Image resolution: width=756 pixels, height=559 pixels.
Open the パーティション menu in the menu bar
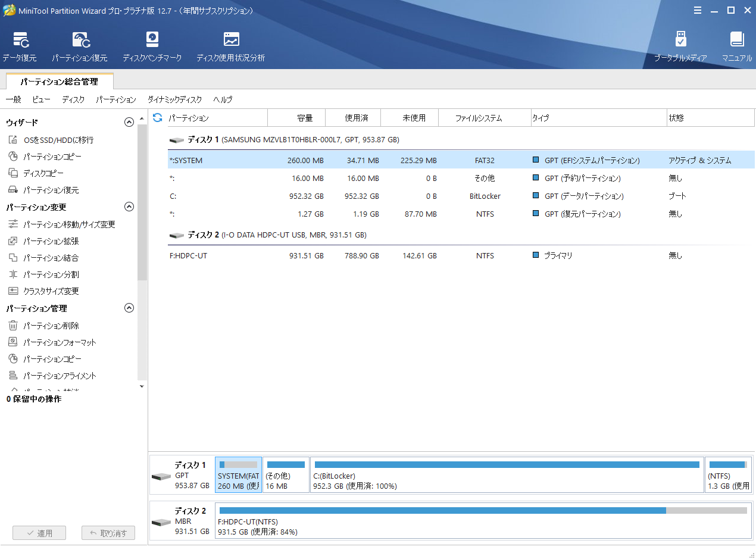coord(116,99)
